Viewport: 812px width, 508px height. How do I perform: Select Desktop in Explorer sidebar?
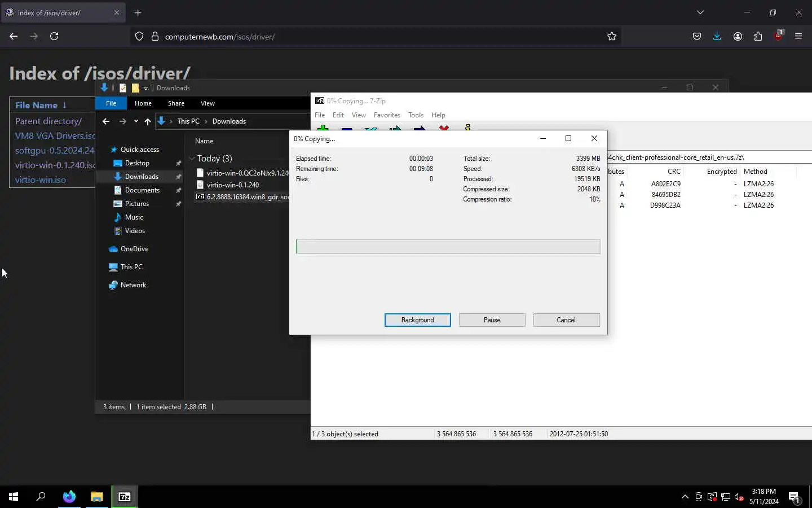137,163
